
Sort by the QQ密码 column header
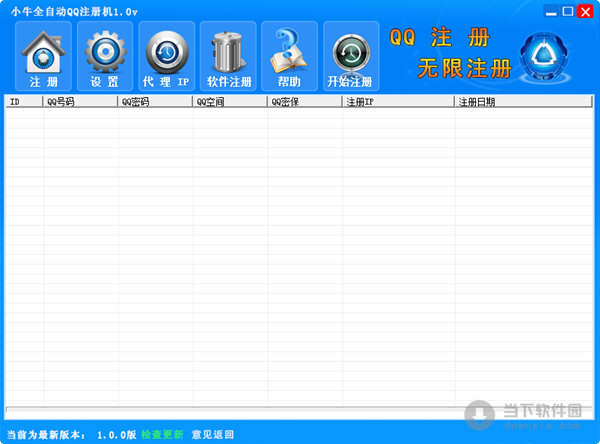tap(155, 101)
